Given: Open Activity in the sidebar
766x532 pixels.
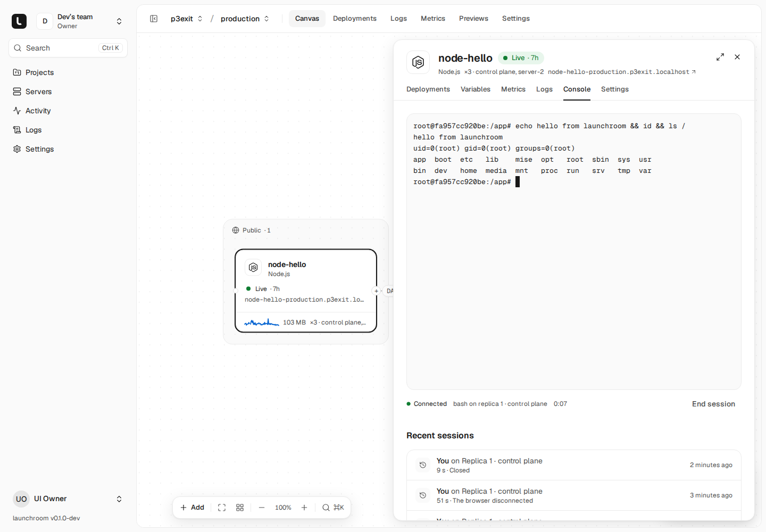Looking at the screenshot, I should pyautogui.click(x=68, y=111).
